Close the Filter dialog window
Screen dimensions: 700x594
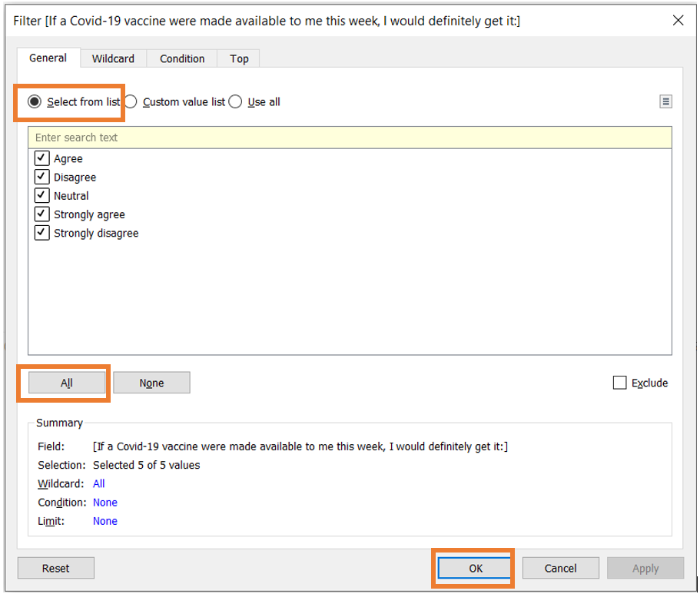678,21
